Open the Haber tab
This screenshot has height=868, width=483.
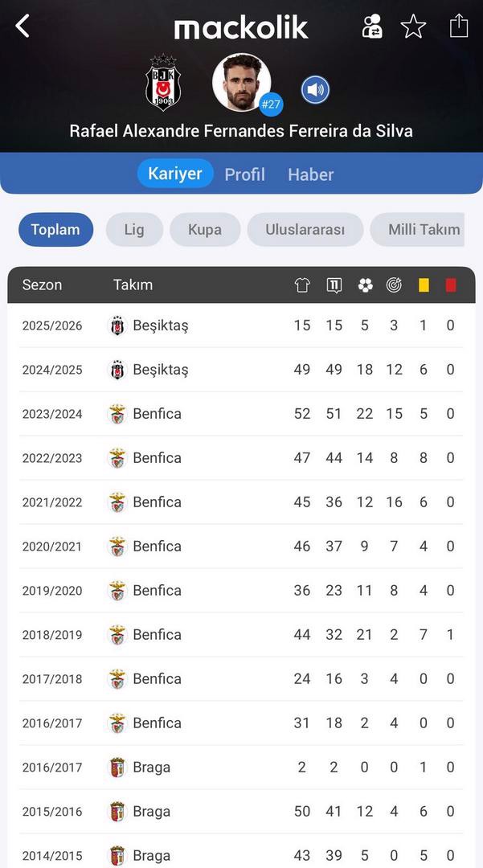(x=310, y=174)
